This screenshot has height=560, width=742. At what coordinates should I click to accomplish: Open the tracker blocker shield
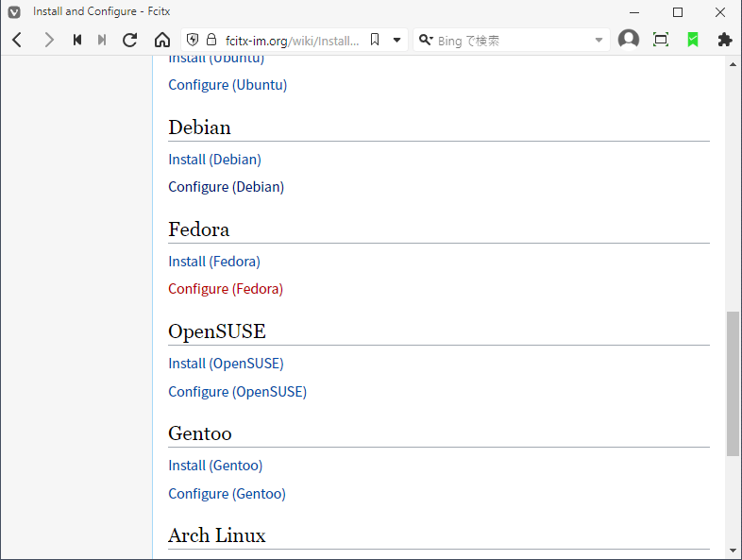point(192,40)
